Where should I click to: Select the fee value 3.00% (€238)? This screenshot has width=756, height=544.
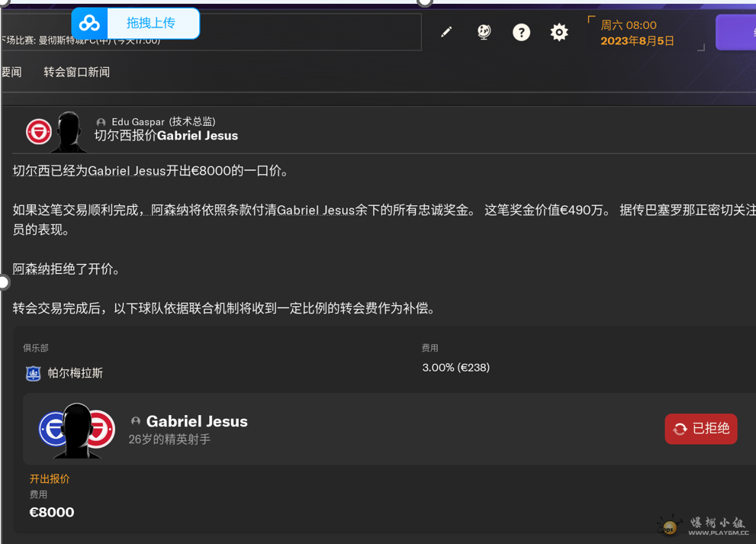tap(456, 368)
